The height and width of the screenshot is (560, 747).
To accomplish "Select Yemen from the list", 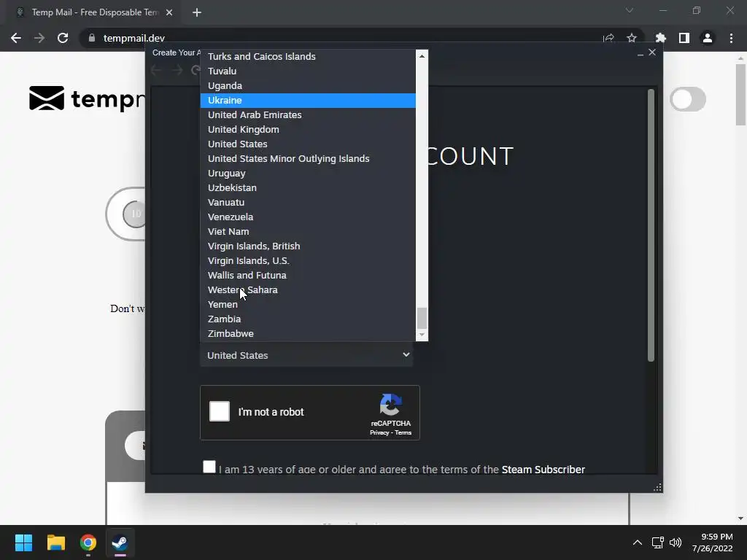I will (x=308, y=304).
